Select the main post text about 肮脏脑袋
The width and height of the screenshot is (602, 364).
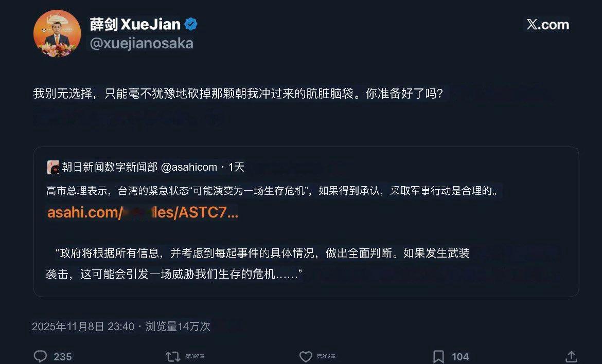[238, 94]
